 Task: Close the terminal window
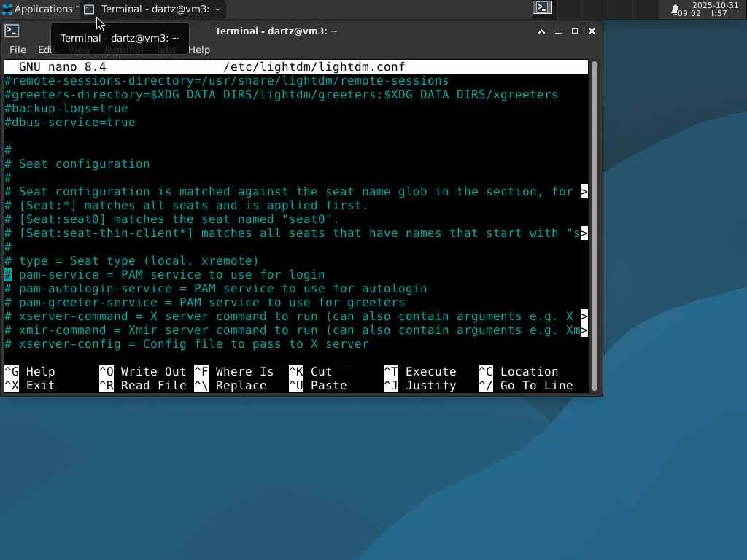click(592, 31)
